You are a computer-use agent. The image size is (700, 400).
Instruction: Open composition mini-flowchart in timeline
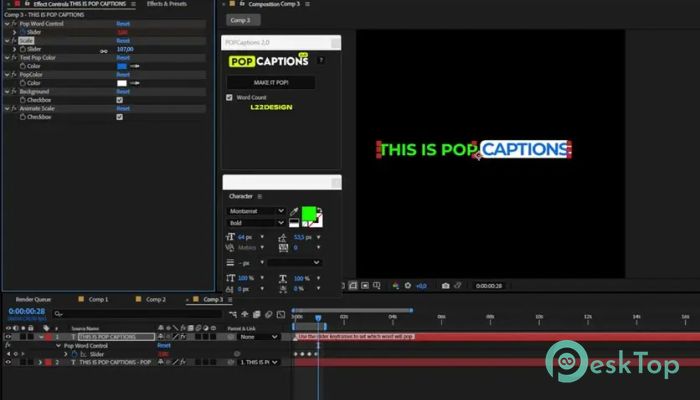point(233,315)
